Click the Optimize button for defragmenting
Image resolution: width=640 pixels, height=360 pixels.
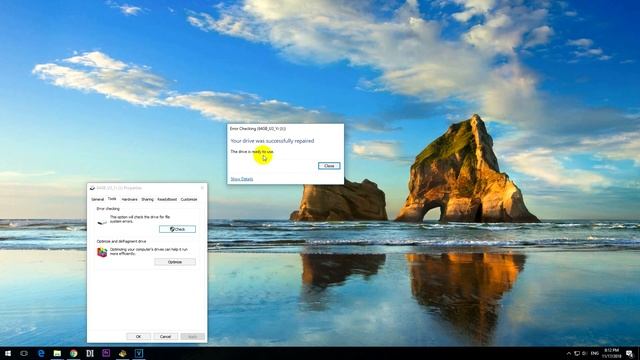tap(175, 262)
